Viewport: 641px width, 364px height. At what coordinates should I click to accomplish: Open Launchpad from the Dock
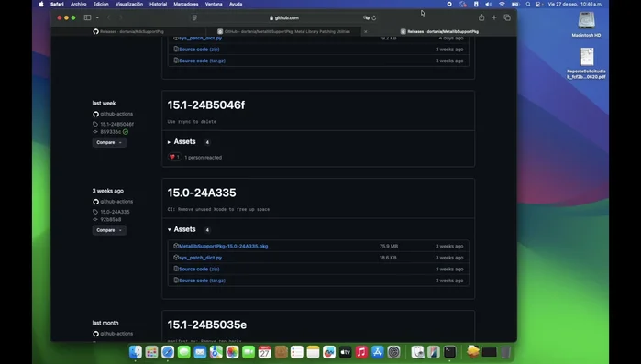(x=151, y=352)
